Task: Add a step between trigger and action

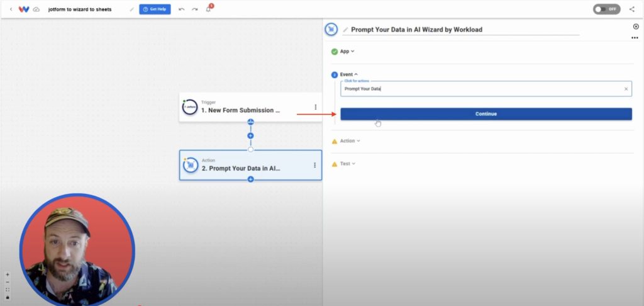Action: point(250,136)
